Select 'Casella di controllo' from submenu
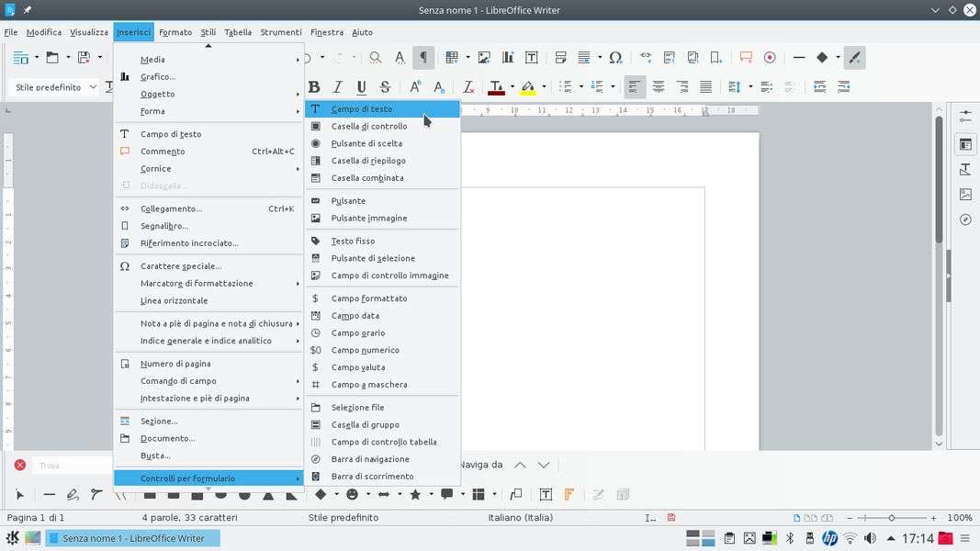 tap(368, 127)
